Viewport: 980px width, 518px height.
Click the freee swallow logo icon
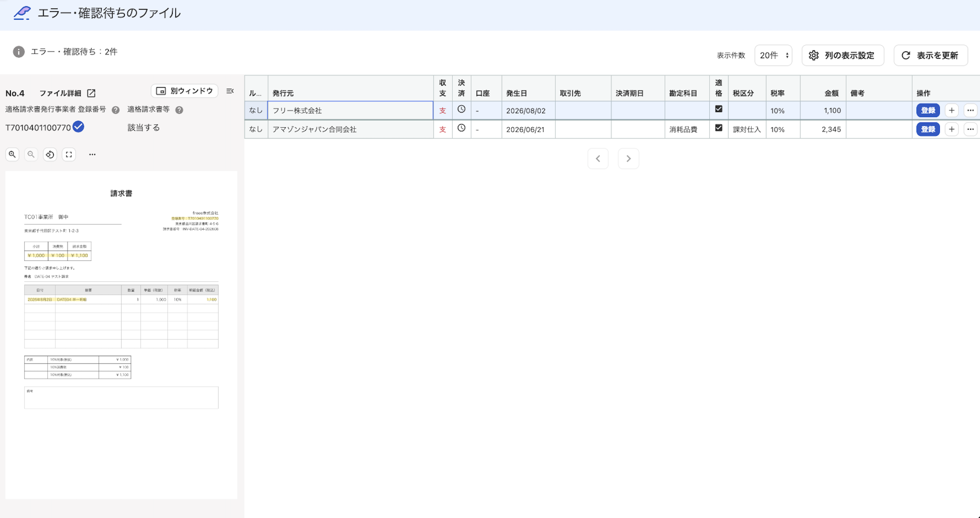click(22, 13)
